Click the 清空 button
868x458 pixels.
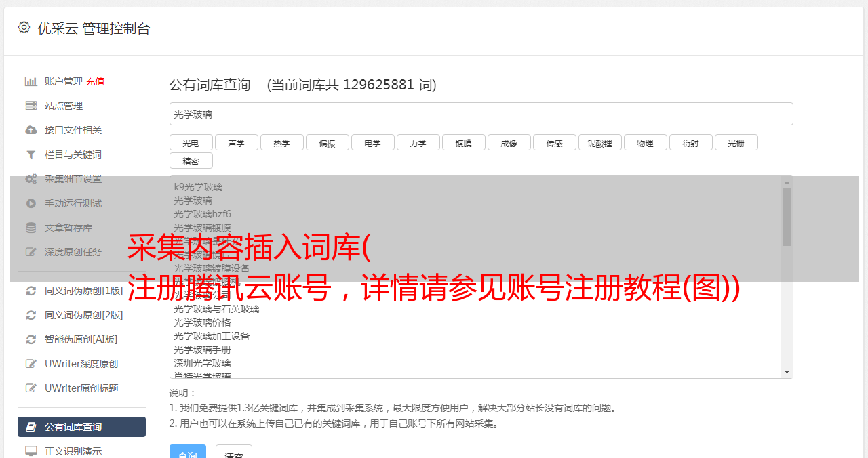(234, 452)
